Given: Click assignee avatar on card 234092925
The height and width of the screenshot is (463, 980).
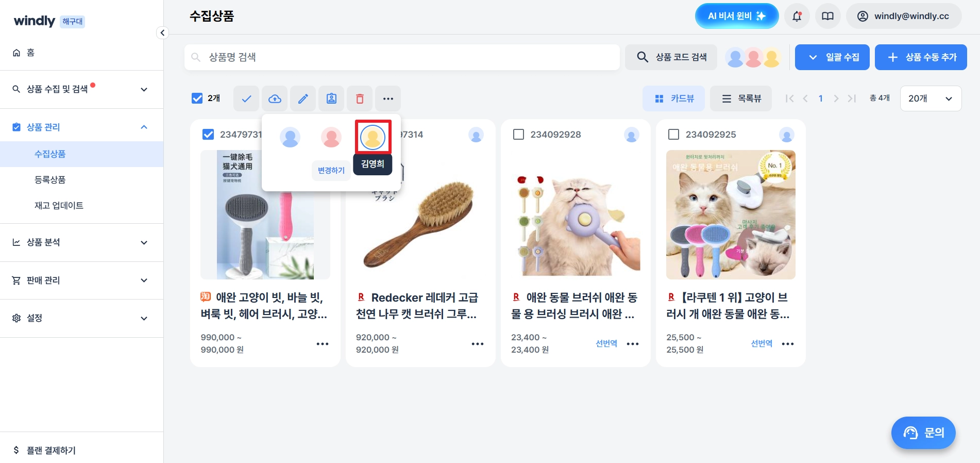Looking at the screenshot, I should [786, 135].
